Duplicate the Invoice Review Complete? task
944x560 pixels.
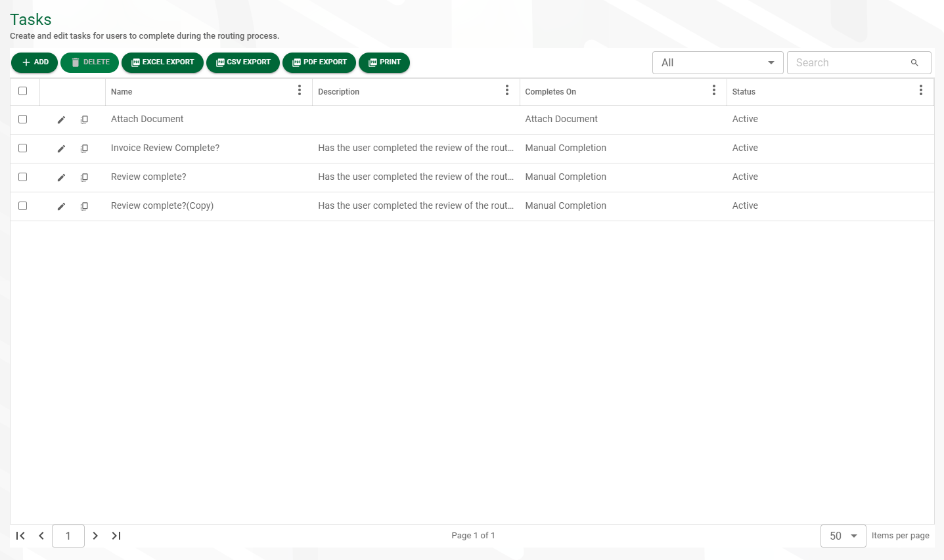point(84,148)
